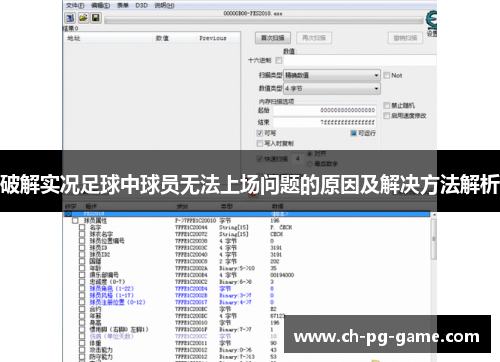Open the (H) help menu
Image resolution: width=500 pixels, height=362 pixels.
[x=164, y=5]
